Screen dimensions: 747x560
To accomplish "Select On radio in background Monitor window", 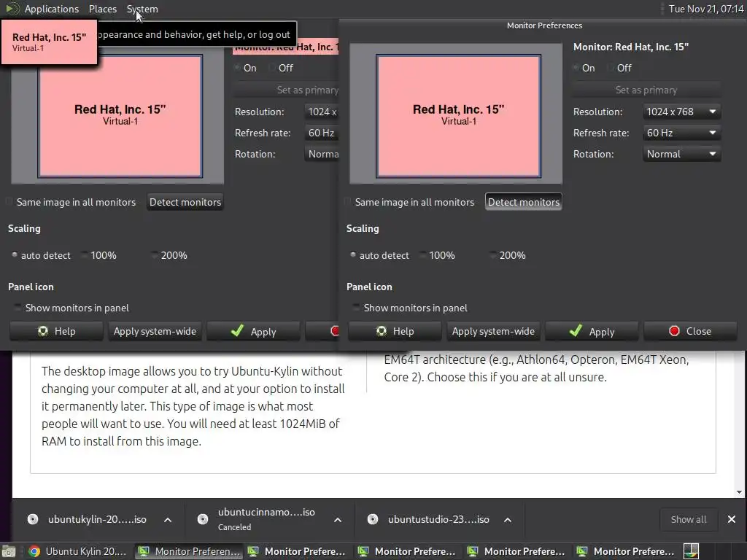I will [237, 68].
